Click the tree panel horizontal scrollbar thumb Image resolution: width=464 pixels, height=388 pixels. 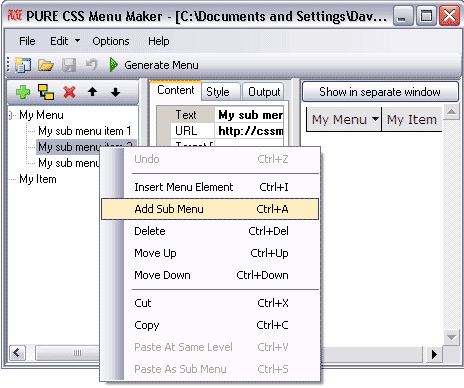[x=68, y=353]
